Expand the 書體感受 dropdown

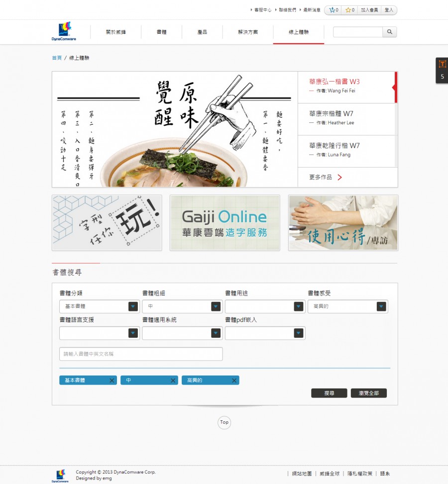(x=381, y=306)
